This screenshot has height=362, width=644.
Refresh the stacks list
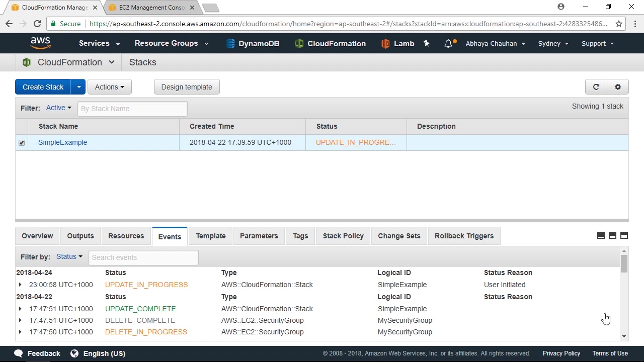tap(596, 87)
